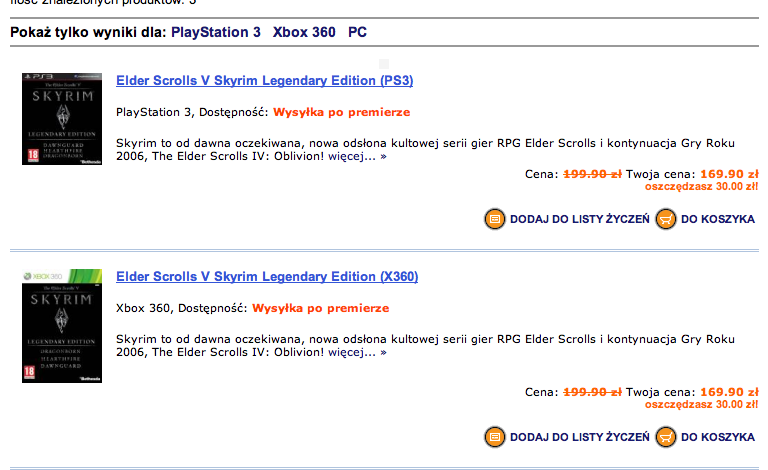Click 'DODAJ DO LISTY ŻYCZEŃ' for X360 game

click(579, 437)
